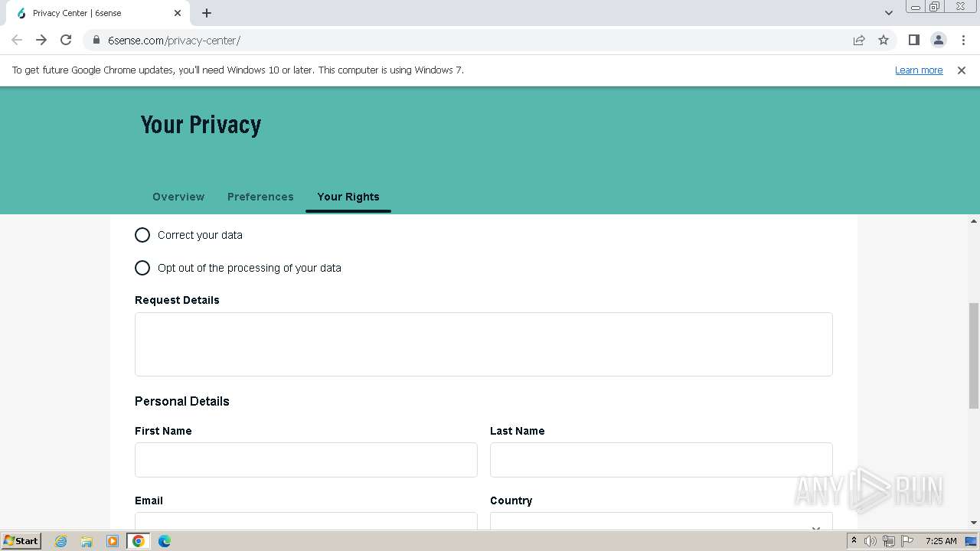Open the Windows Start menu
980x551 pixels.
tap(21, 541)
